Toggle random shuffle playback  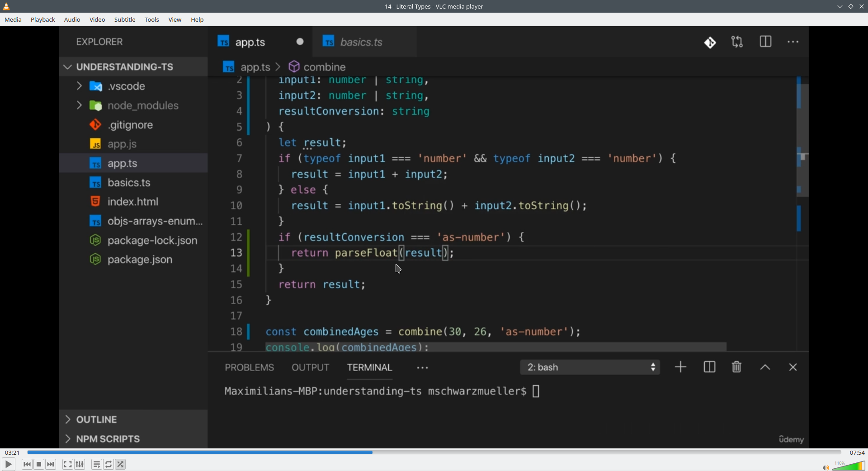(121, 464)
